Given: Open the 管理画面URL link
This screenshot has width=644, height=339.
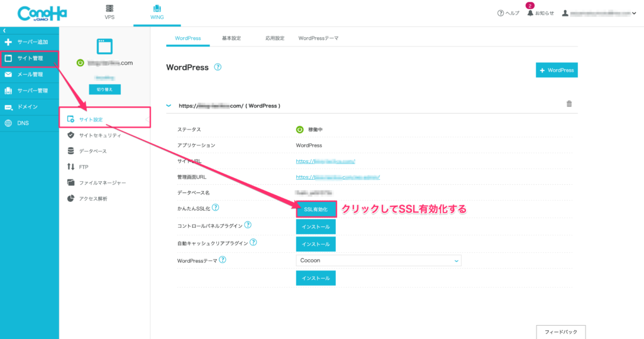Looking at the screenshot, I should click(338, 177).
